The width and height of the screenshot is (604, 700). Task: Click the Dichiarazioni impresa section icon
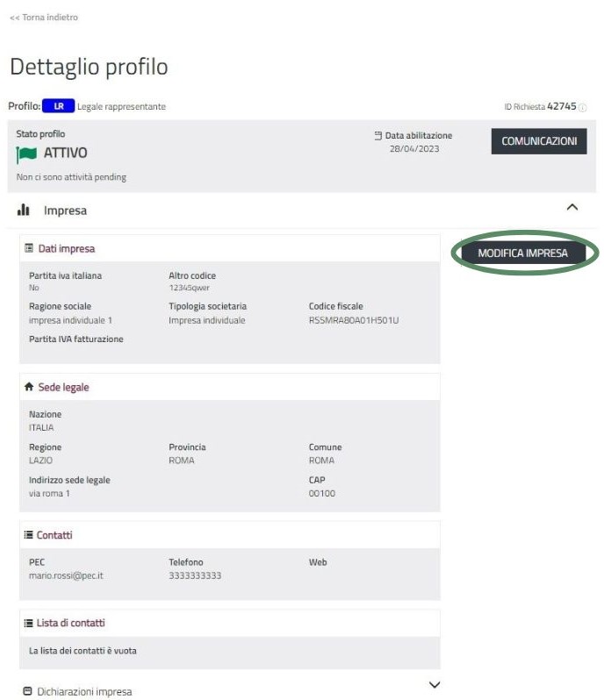point(27,691)
